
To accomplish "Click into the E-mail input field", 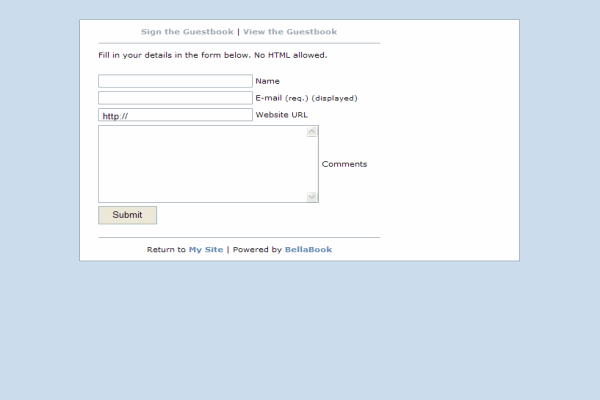I will tap(175, 98).
